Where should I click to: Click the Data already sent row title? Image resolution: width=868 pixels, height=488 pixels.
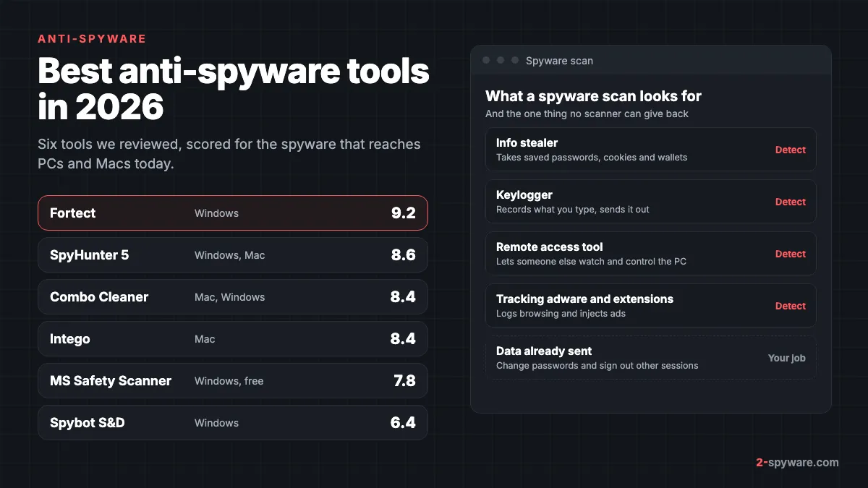coord(544,351)
